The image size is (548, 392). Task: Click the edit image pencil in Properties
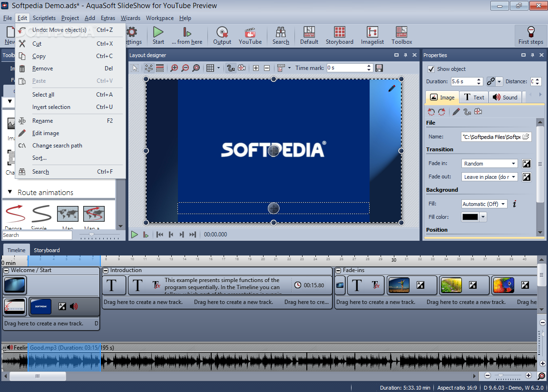[x=456, y=112]
